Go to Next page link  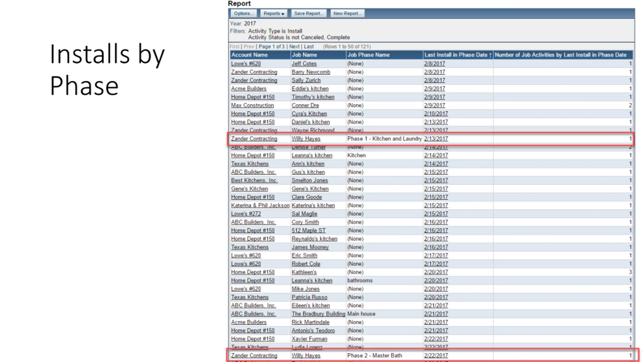(x=294, y=47)
